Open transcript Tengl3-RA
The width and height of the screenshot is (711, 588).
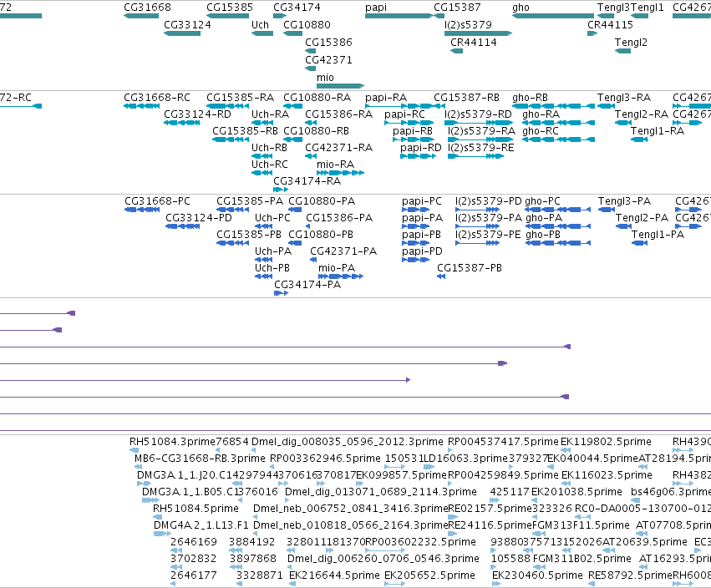pyautogui.click(x=624, y=98)
